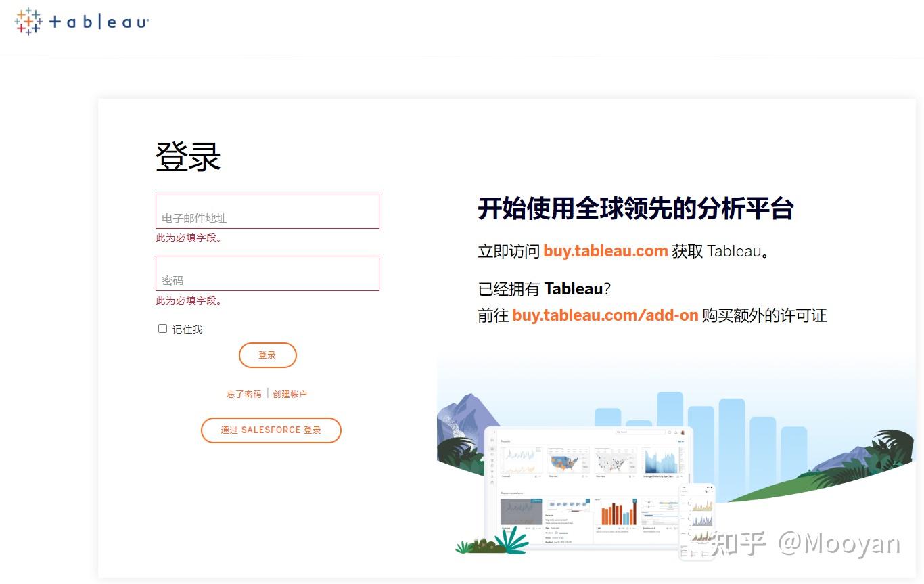Click the scatter plot thumbnail in the dashboard preview
This screenshot has width=924, height=584.
(614, 461)
